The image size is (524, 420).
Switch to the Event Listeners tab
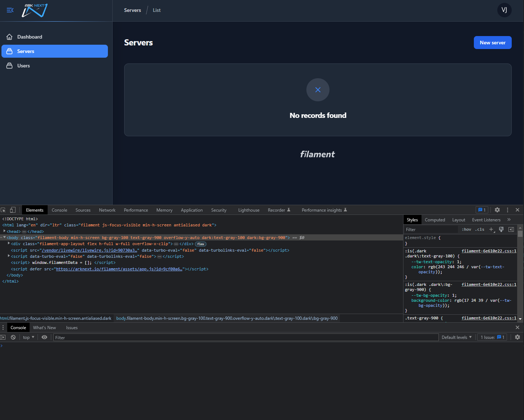click(486, 220)
